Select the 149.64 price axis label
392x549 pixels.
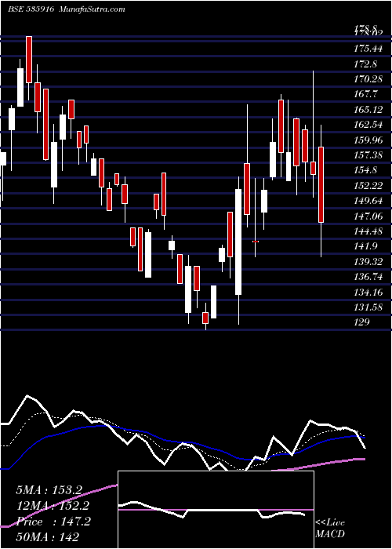(x=368, y=201)
